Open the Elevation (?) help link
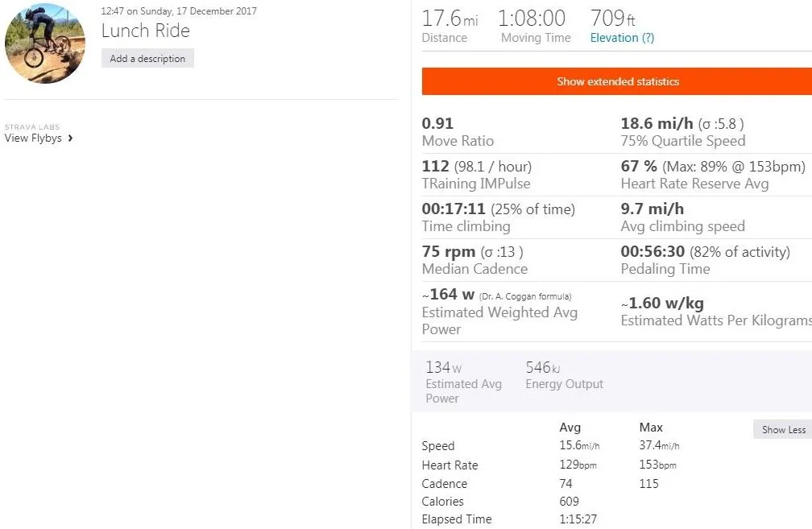Screen dimensions: 812x529 coord(622,38)
